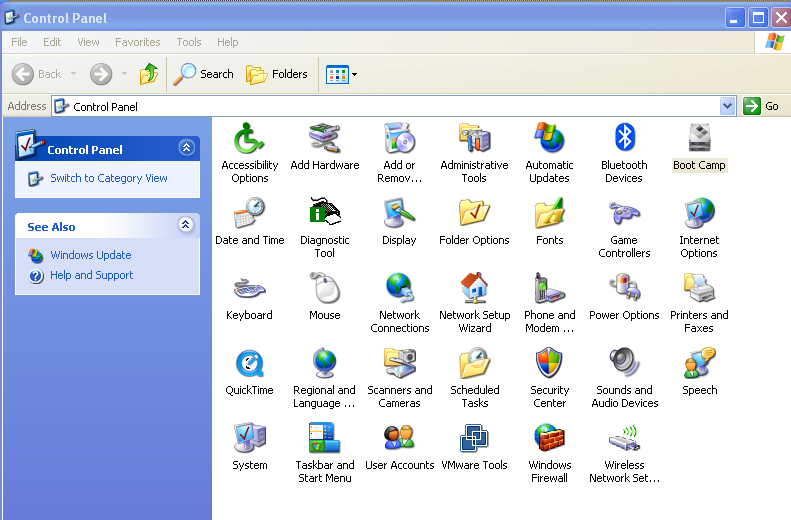Image resolution: width=791 pixels, height=520 pixels.
Task: Open the Boot Camp control panel
Action: click(699, 139)
